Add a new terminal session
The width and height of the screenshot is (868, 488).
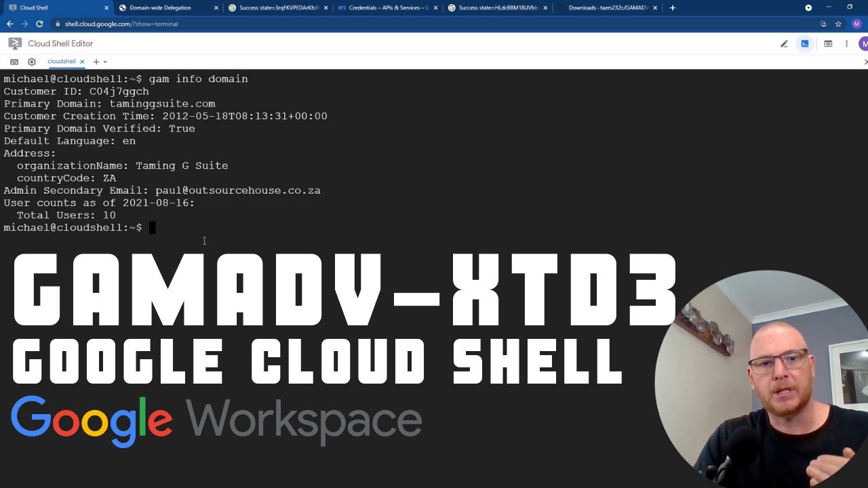[x=96, y=62]
